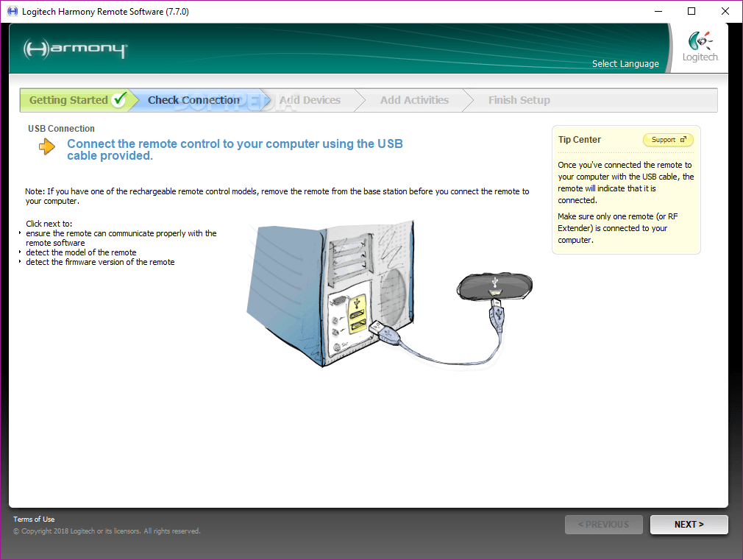Viewport: 743px width, 560px height.
Task: Maximize the Harmony Remote Software window
Action: point(692,11)
